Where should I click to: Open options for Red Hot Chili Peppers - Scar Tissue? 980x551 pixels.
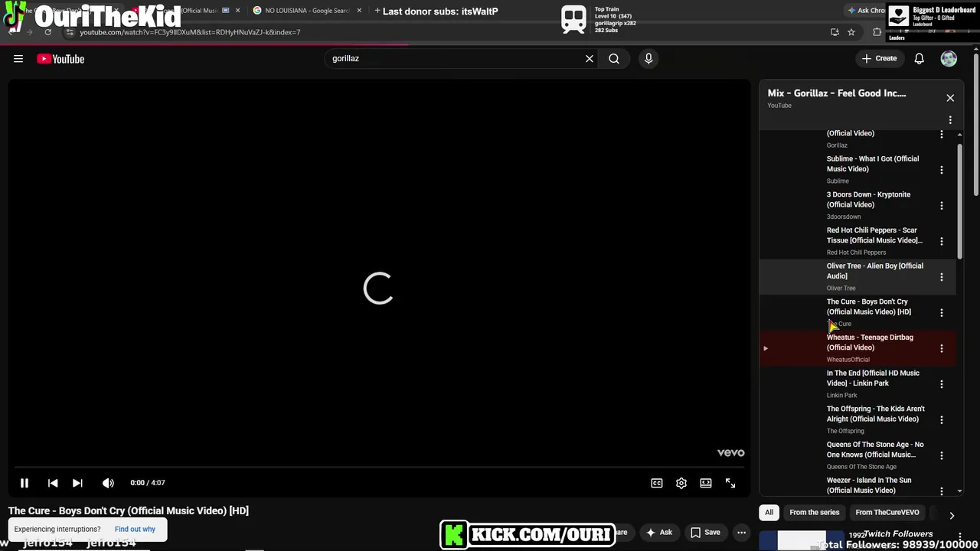tap(942, 241)
